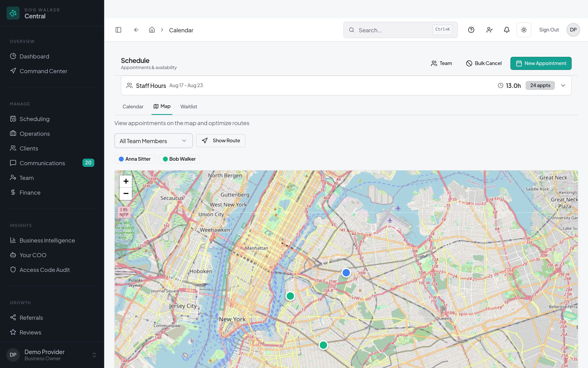This screenshot has width=588, height=368.
Task: Toggle light/dark theme sun button
Action: 524,30
